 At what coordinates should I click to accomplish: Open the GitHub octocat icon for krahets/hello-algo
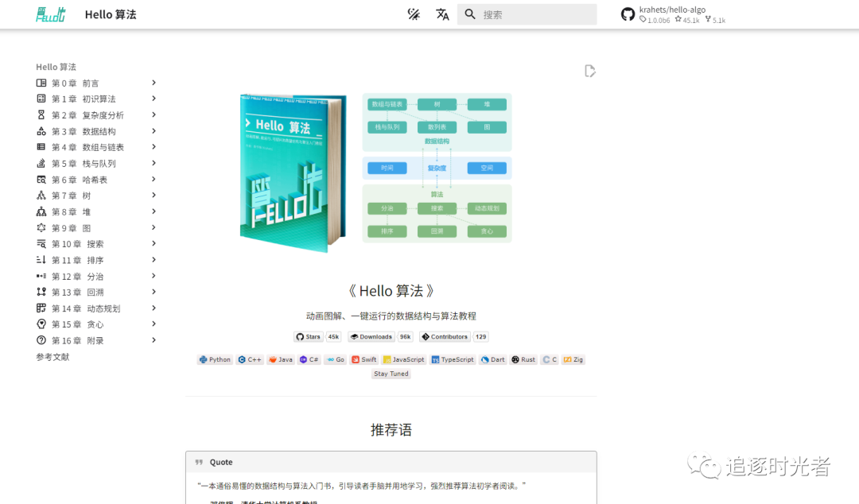628,14
